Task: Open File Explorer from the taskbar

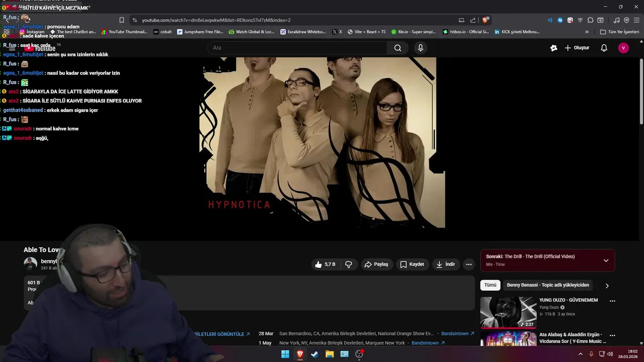Action: tap(330, 354)
